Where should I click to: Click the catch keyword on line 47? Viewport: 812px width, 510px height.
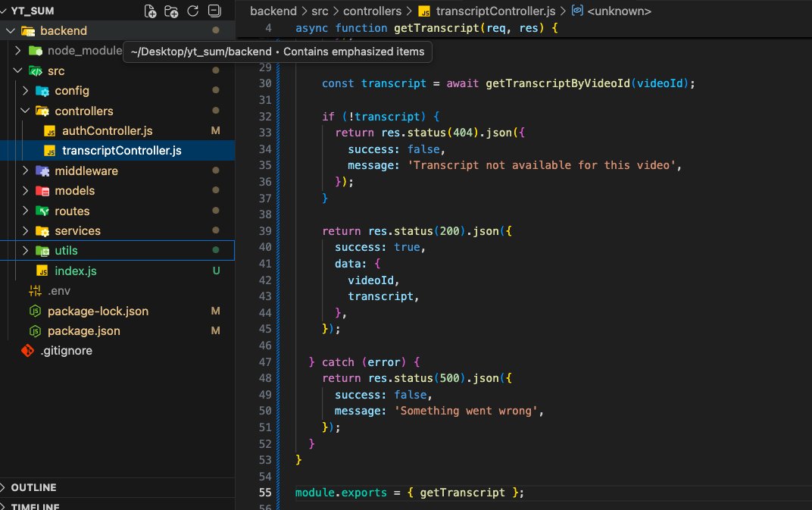(x=338, y=361)
